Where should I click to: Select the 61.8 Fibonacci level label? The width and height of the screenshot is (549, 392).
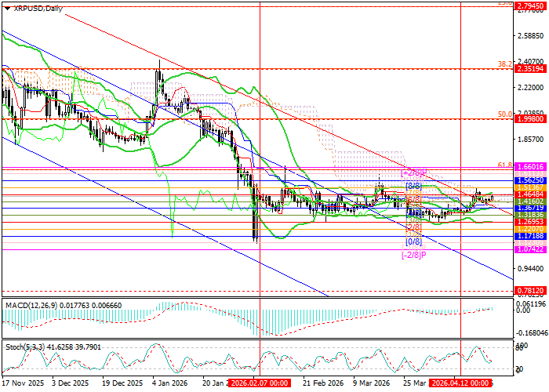click(x=504, y=165)
